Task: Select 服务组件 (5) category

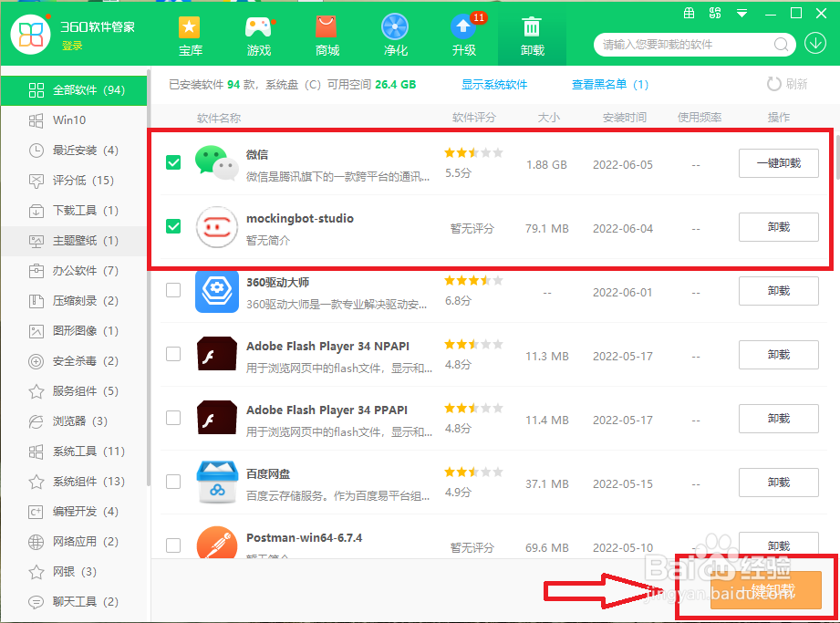Action: 74,391
